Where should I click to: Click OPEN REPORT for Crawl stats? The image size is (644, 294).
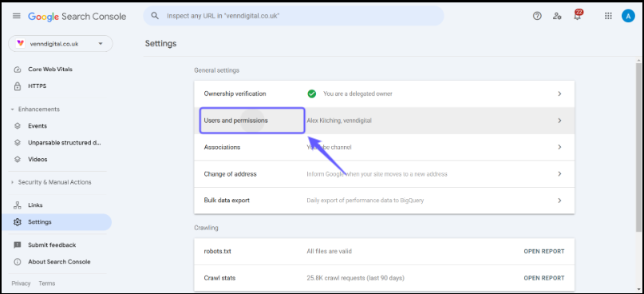point(543,278)
